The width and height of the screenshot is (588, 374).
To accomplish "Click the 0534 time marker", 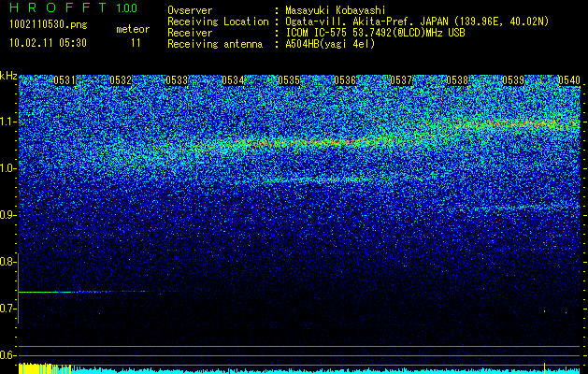I will pos(233,80).
